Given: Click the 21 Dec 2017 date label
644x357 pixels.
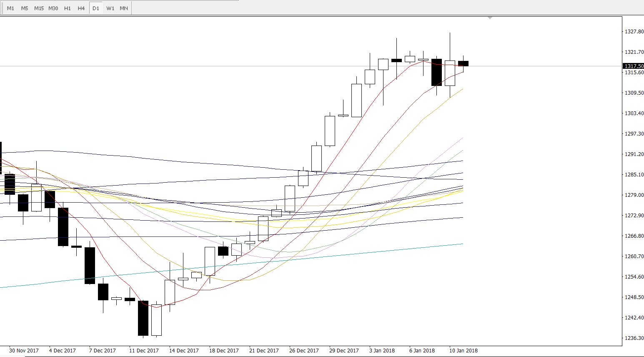Looking at the screenshot, I should (x=264, y=351).
